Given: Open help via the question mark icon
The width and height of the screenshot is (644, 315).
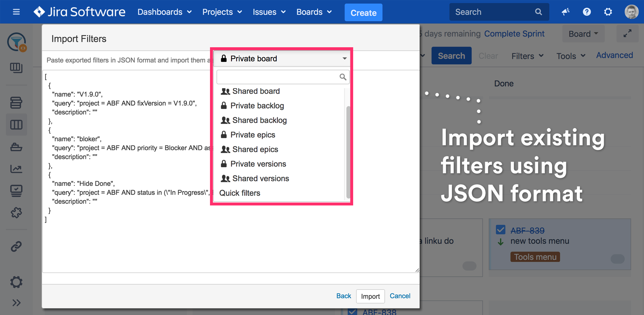Looking at the screenshot, I should (x=587, y=12).
